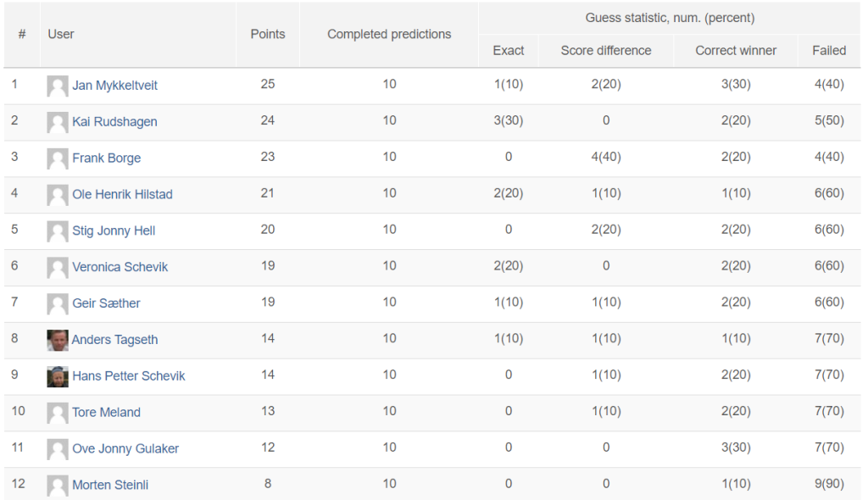
Task: Click Morten Steinli's avatar placeholder
Action: 58,486
